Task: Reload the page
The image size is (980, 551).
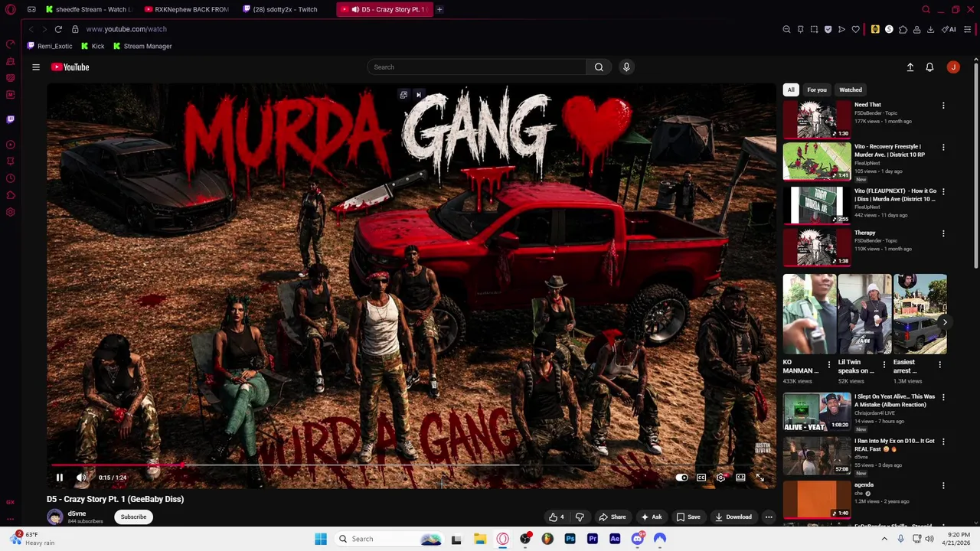Action: pyautogui.click(x=58, y=29)
